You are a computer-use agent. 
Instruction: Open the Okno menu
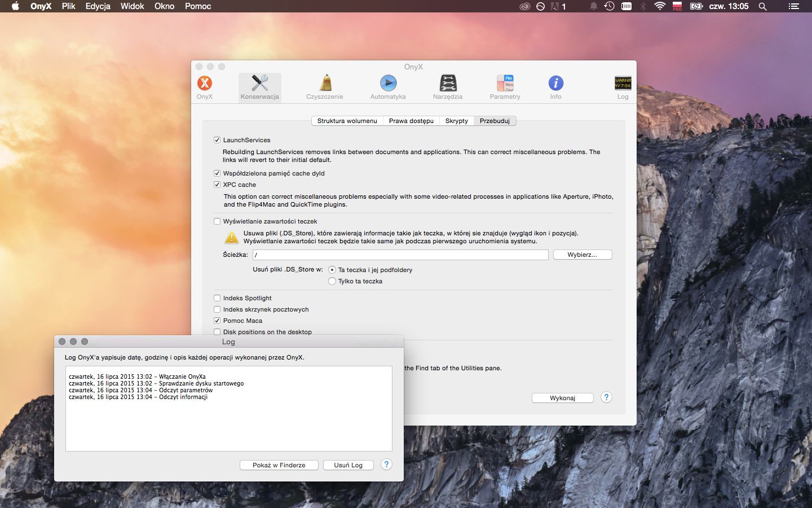click(x=165, y=6)
